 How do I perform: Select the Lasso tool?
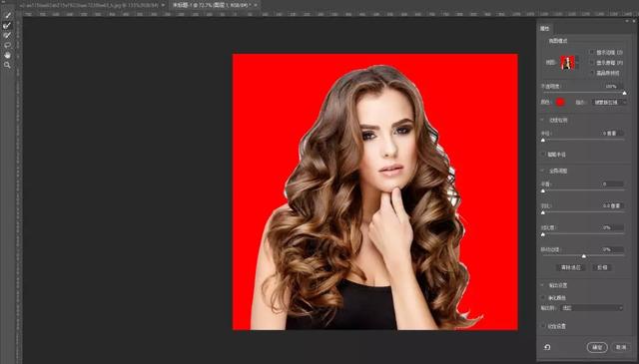pyautogui.click(x=7, y=45)
